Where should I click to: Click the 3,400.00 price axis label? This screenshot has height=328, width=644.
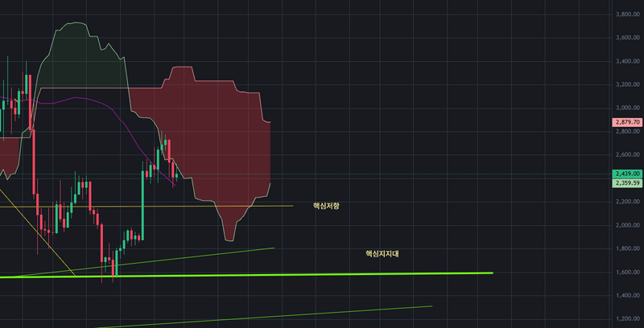628,61
